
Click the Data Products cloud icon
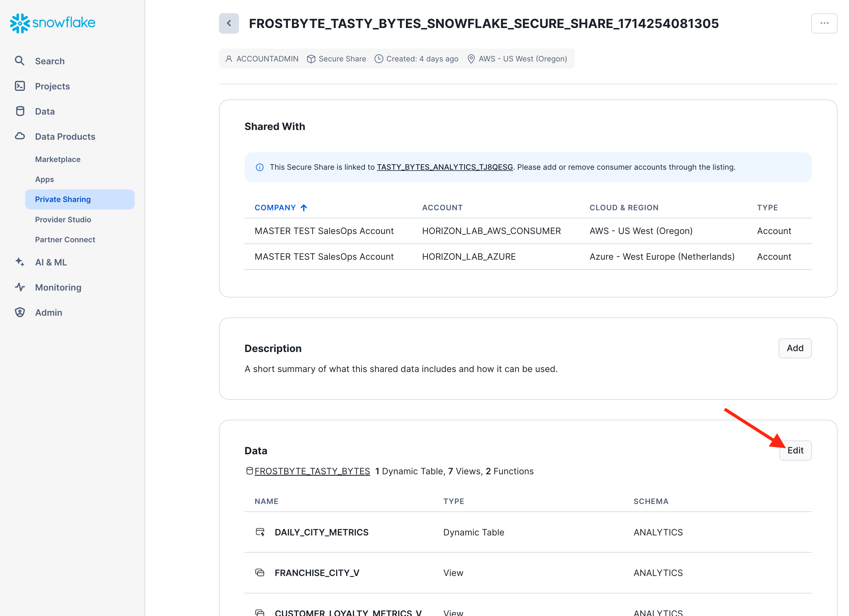[20, 136]
